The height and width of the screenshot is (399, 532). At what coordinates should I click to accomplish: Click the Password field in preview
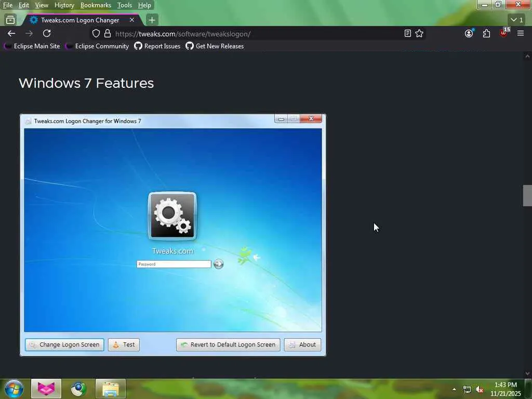tap(174, 264)
